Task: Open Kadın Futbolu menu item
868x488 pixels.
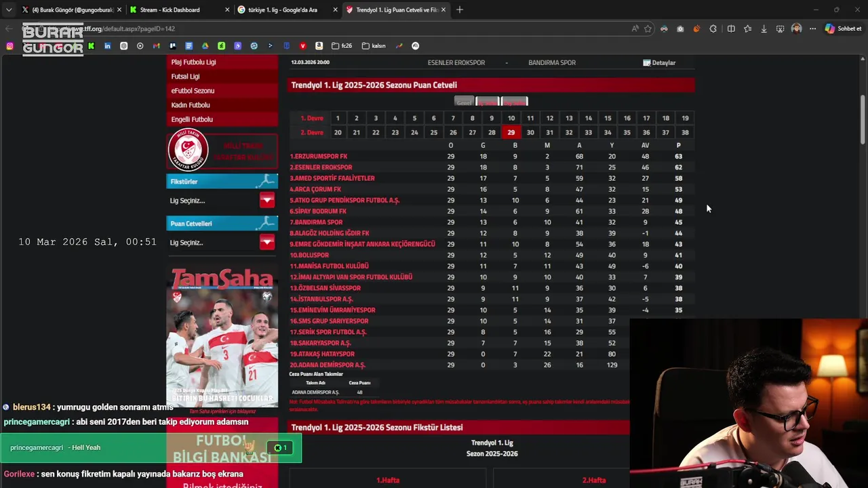Action: tap(222, 105)
